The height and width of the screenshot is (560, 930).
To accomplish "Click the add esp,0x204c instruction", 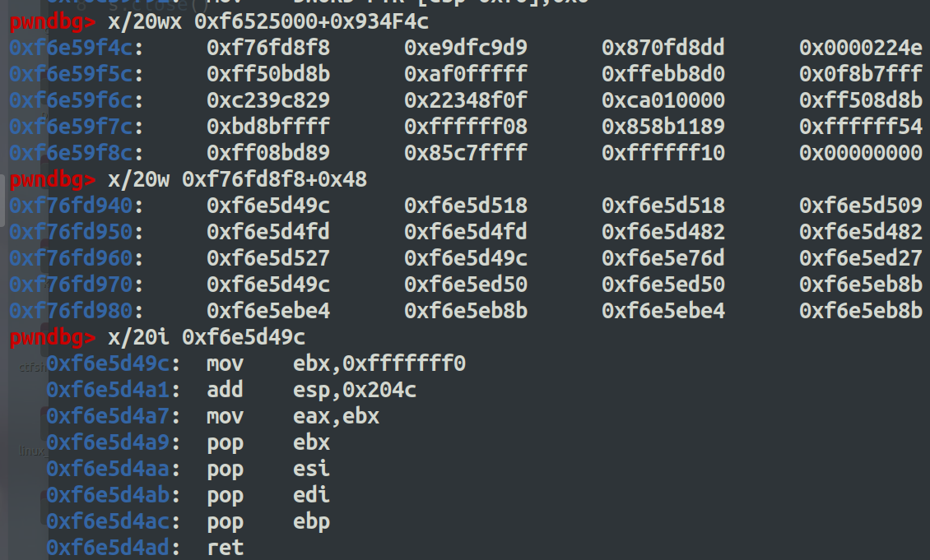I will point(311,390).
